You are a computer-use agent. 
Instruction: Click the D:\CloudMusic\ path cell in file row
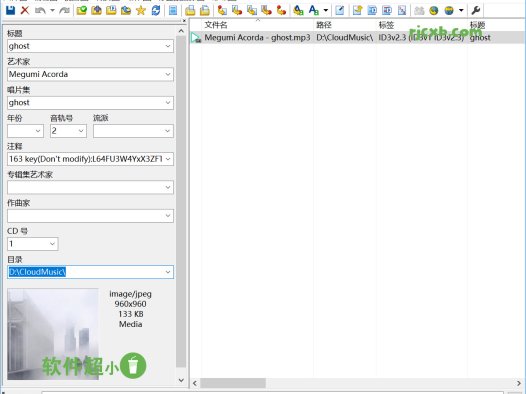tap(345, 38)
